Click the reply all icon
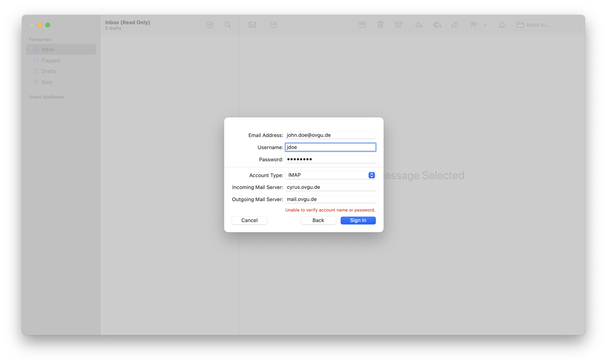The height and width of the screenshot is (364, 607). tap(437, 25)
